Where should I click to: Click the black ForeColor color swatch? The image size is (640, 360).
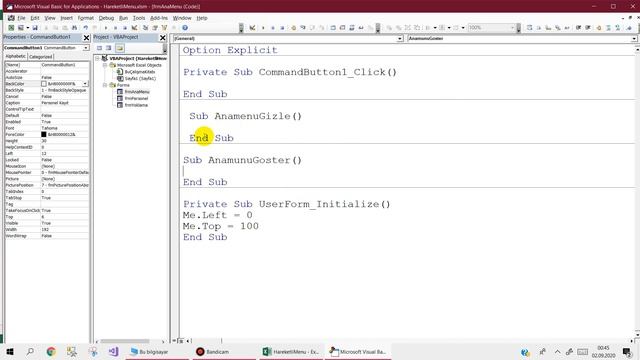(44, 134)
